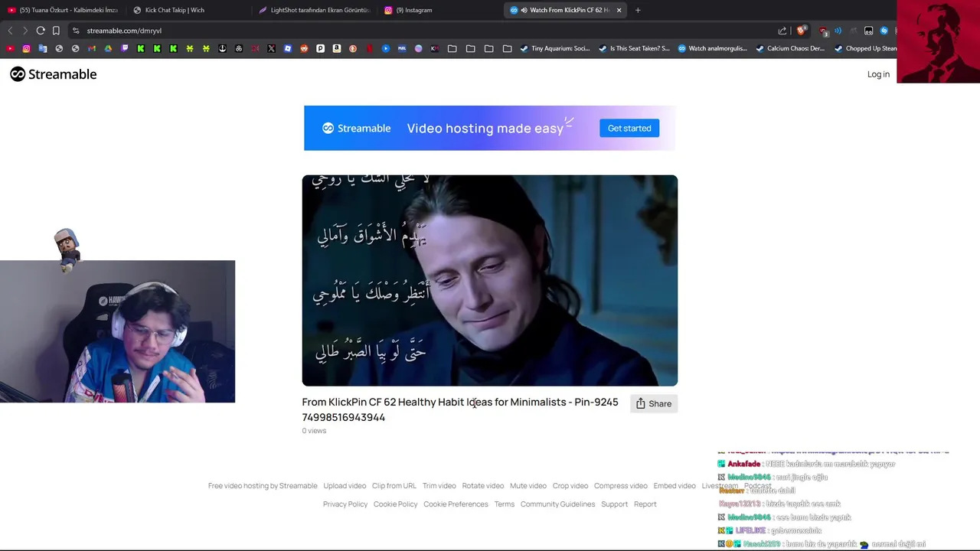Screen dimensions: 980x551
Task: Switch to the Instagram tab
Action: coord(439,10)
